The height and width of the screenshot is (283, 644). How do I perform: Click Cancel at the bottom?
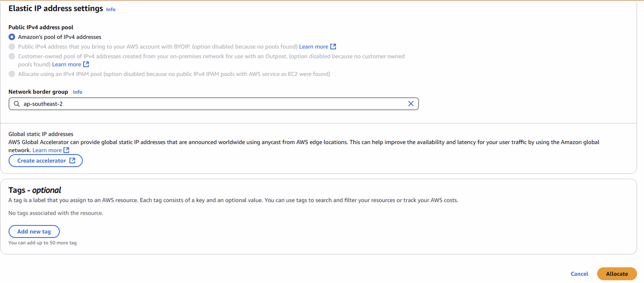point(579,274)
